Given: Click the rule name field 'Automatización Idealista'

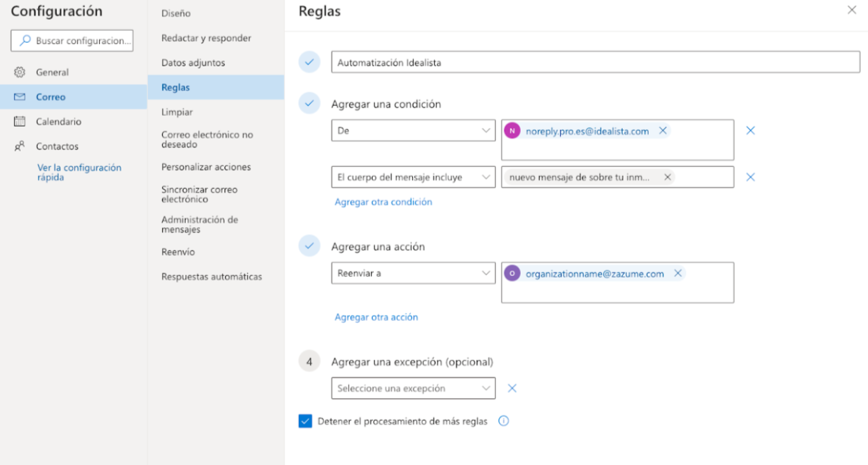Looking at the screenshot, I should (x=595, y=62).
